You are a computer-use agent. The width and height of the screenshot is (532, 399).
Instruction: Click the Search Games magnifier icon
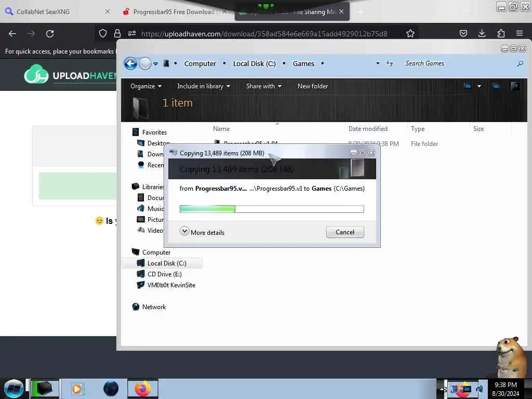pyautogui.click(x=520, y=63)
